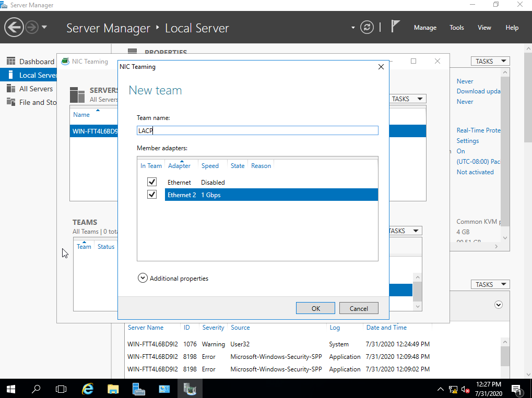Cancel the New team dialog
Viewport: 532px width, 398px height.
(x=359, y=308)
